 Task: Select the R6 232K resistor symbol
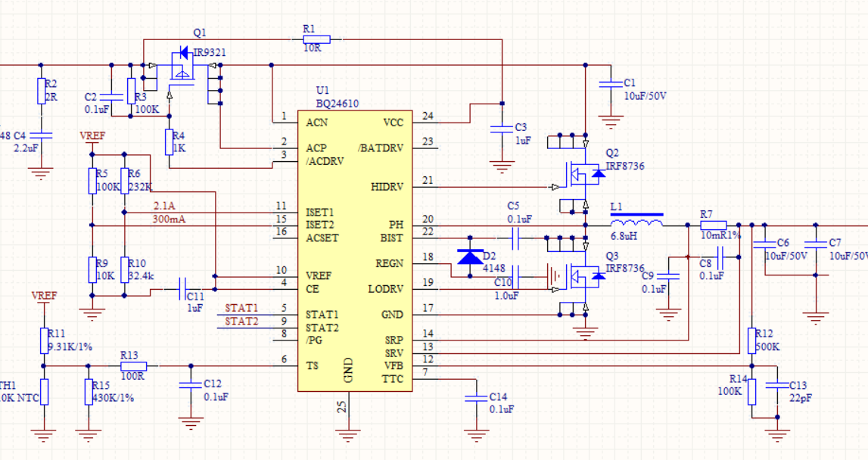point(125,181)
